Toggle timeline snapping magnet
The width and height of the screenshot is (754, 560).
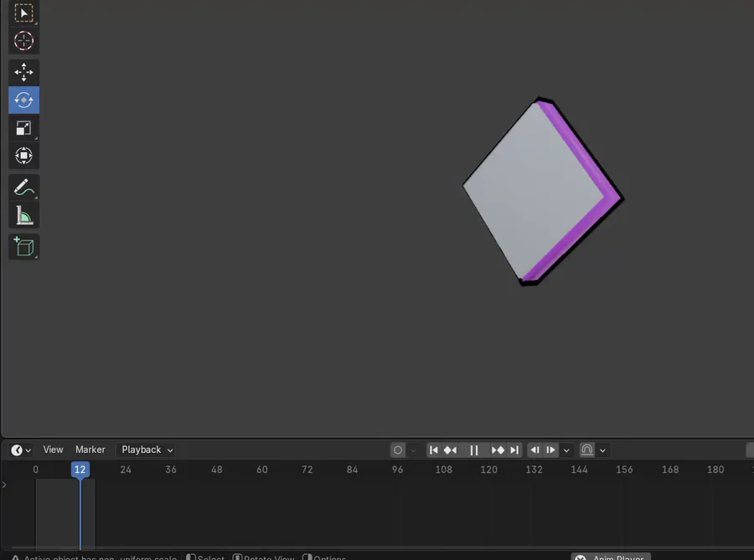[587, 450]
